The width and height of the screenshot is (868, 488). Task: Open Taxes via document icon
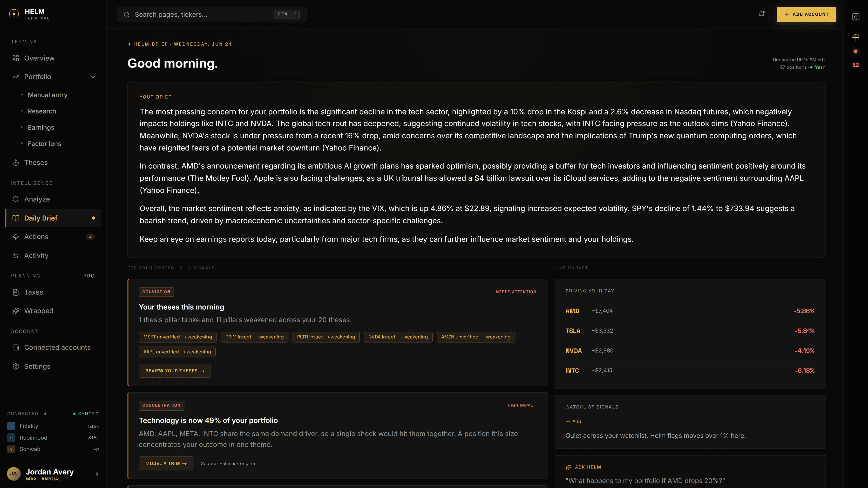(x=16, y=292)
